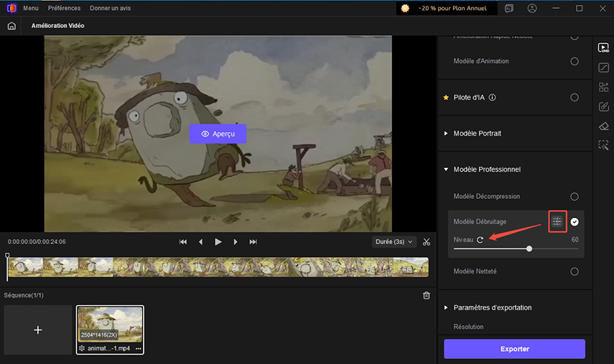Open the Modèle Débruitage settings icon
This screenshot has width=614, height=364.
click(x=557, y=222)
